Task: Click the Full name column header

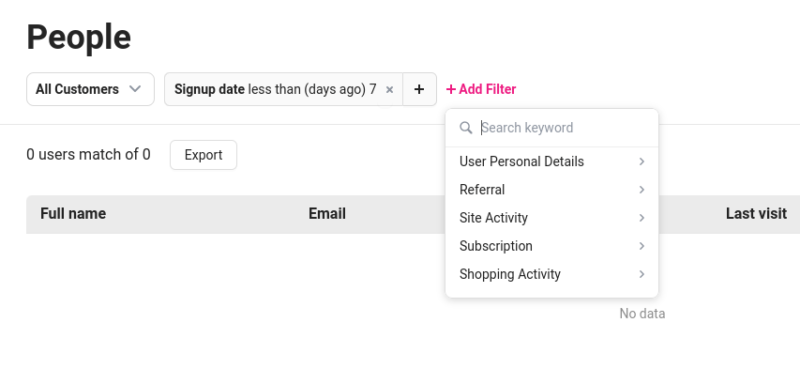Action: click(73, 213)
